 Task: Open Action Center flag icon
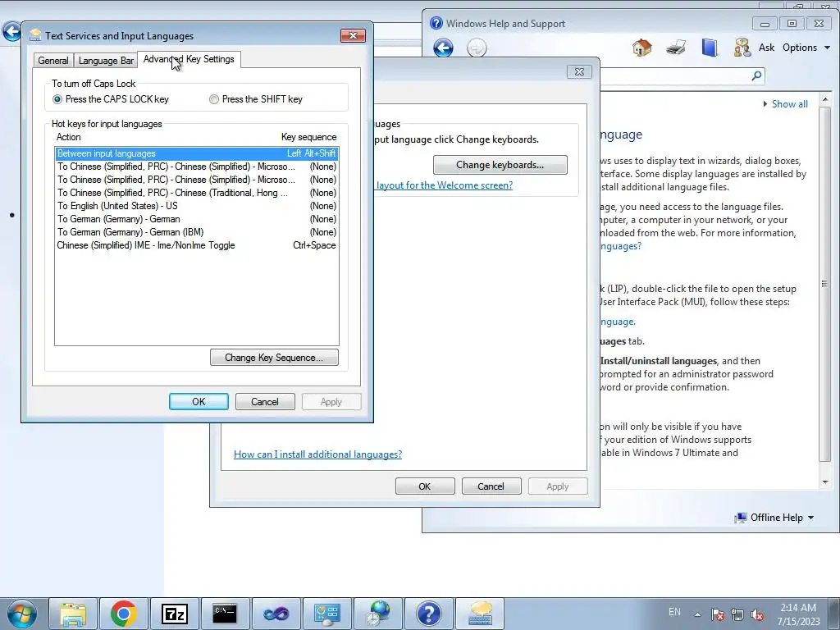coord(717,614)
